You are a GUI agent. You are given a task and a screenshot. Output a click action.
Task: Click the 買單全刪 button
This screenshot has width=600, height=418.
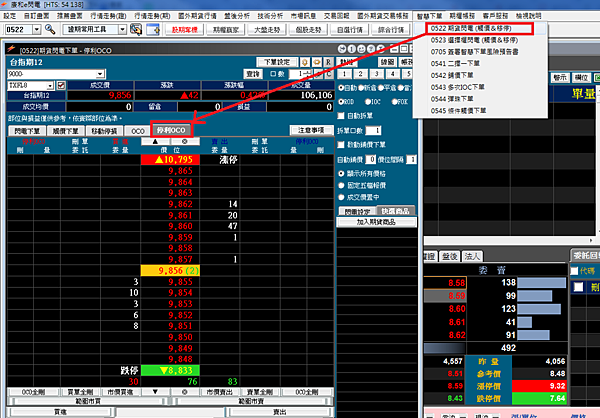point(80,392)
